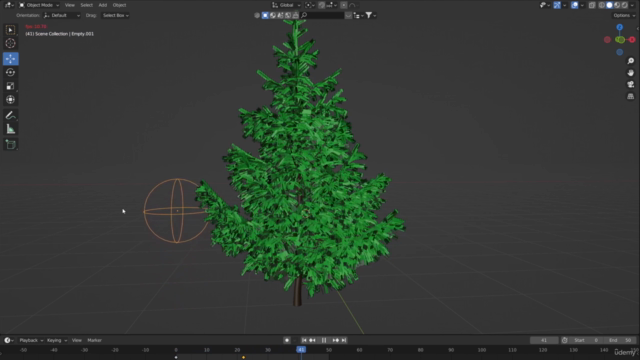Open the Object menu

coord(120,5)
